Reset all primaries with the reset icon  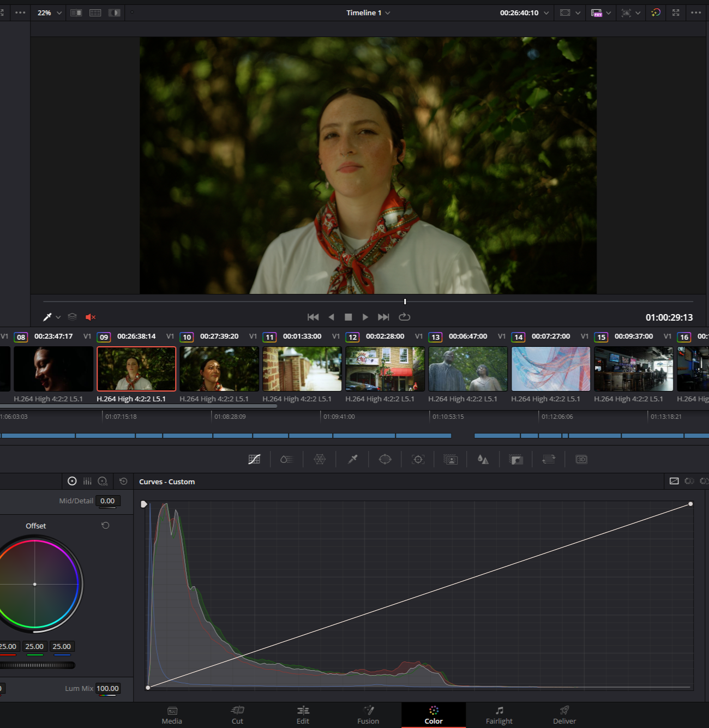point(123,481)
